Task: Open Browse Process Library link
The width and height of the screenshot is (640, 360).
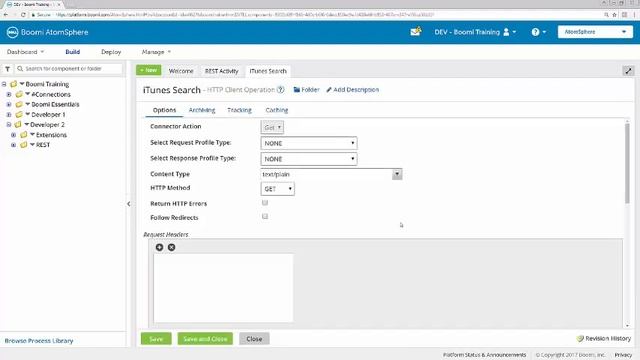Action: pyautogui.click(x=39, y=341)
